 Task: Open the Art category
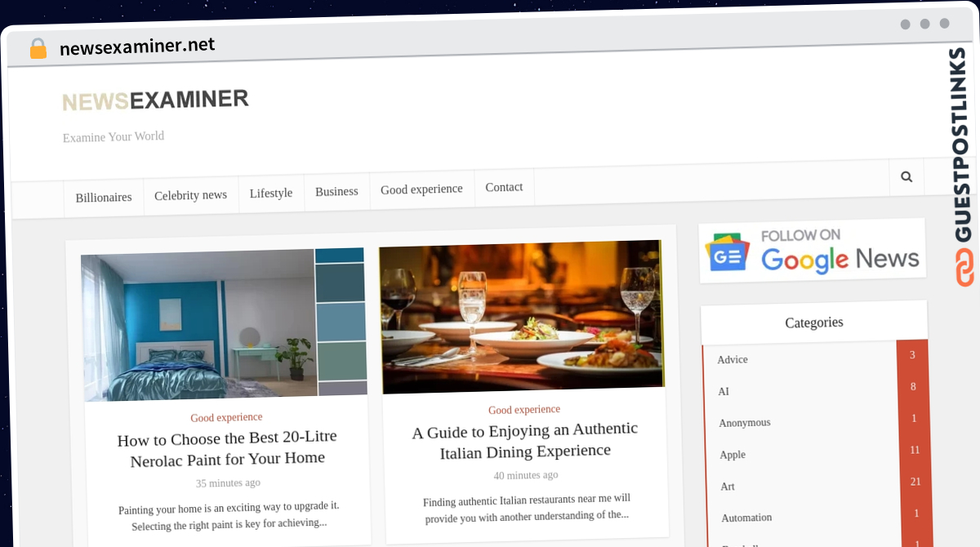728,487
